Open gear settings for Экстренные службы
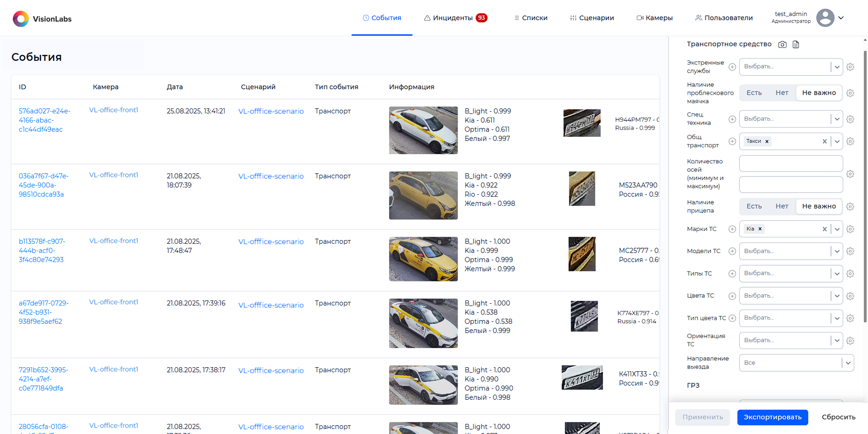The height and width of the screenshot is (434, 868). [850, 67]
